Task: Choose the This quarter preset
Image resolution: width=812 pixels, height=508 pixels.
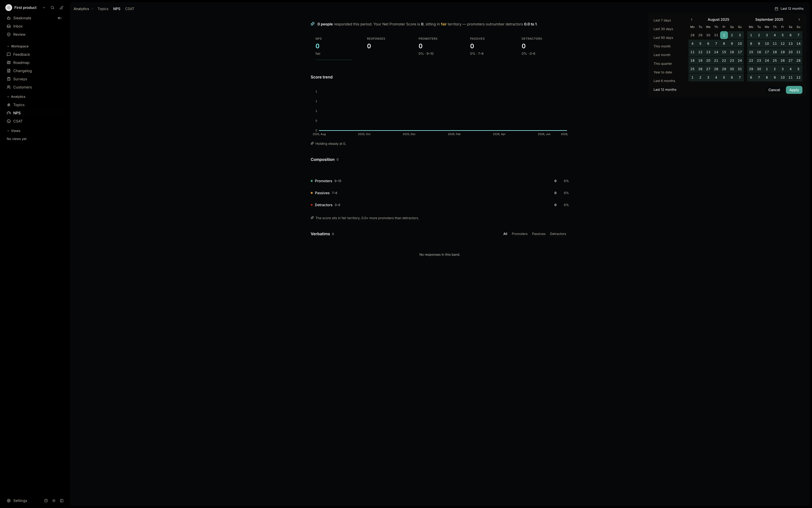Action: click(x=663, y=64)
